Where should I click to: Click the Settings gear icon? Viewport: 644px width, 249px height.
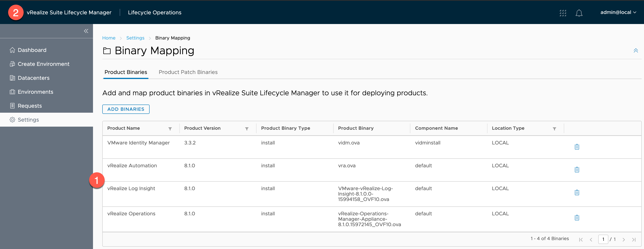[x=12, y=120]
